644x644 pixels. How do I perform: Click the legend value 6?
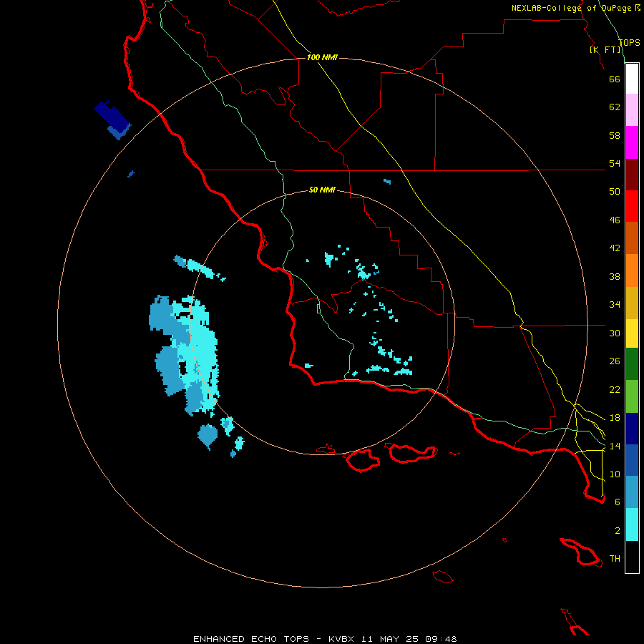(x=617, y=502)
